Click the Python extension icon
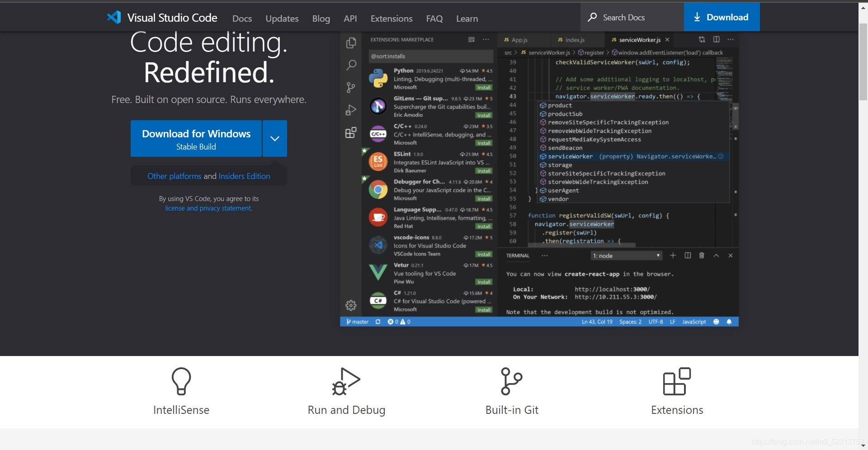The image size is (868, 450). (x=378, y=78)
